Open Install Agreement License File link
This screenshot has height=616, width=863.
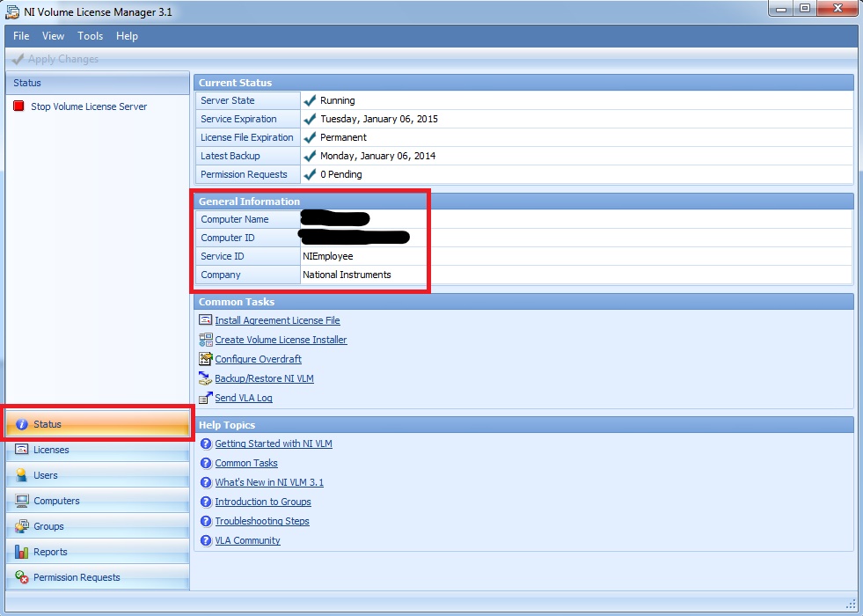(277, 320)
